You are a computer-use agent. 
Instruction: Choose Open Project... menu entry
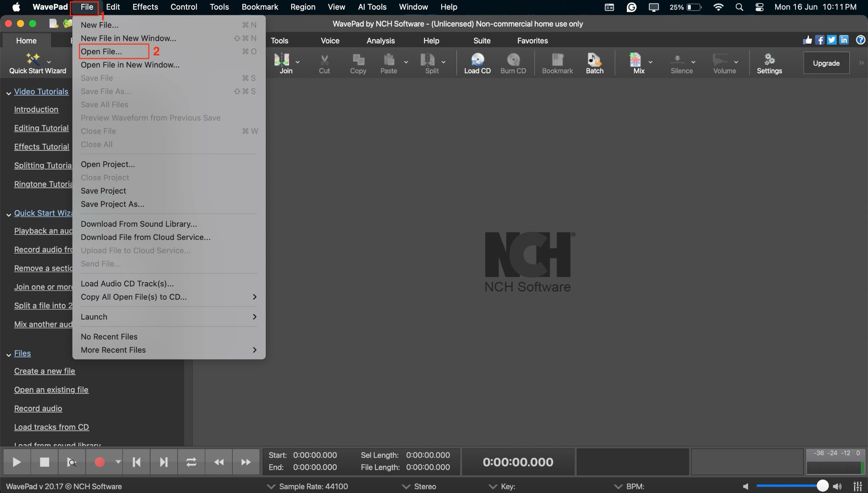tap(169, 164)
